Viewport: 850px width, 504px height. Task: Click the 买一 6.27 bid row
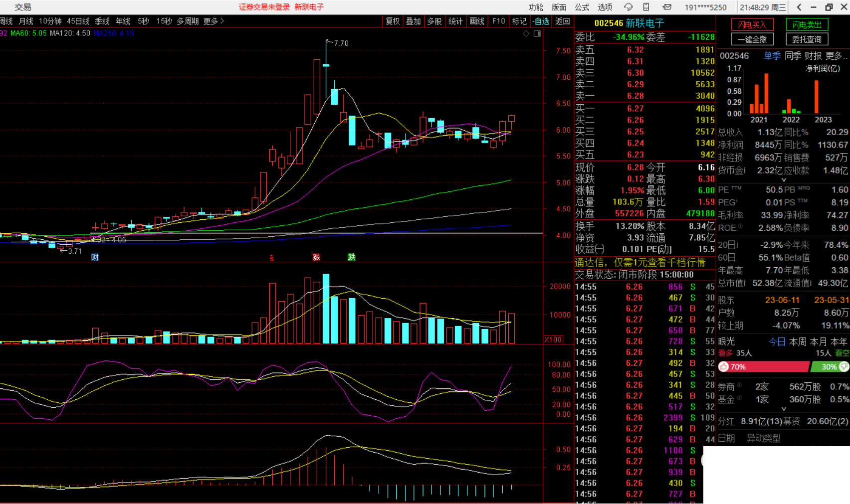point(645,108)
